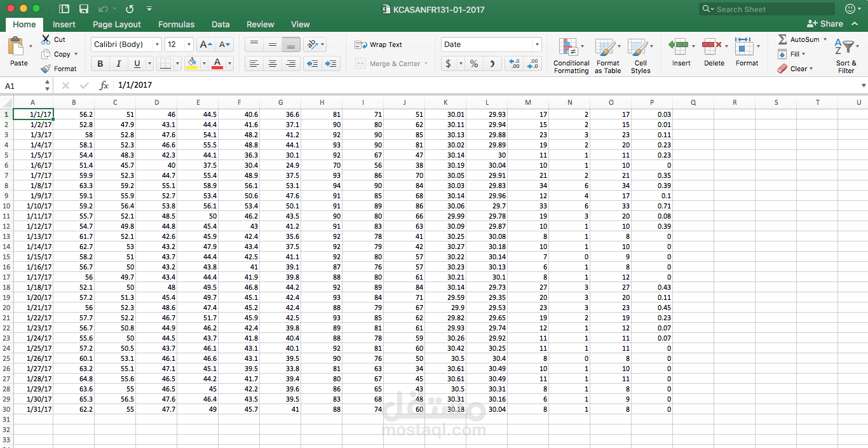The width and height of the screenshot is (868, 448).
Task: Click the smiley feedback icon
Action: [850, 9]
